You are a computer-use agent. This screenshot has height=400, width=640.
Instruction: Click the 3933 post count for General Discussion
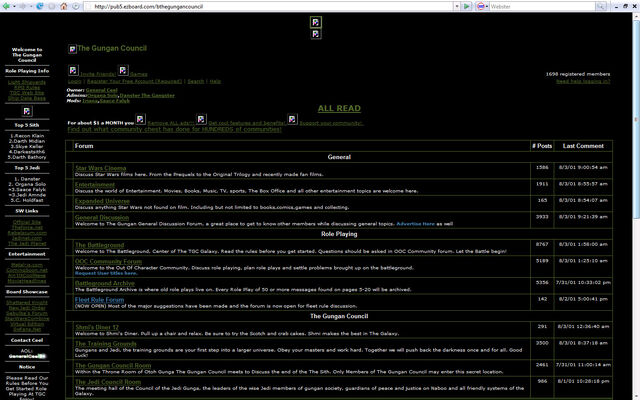tap(542, 217)
